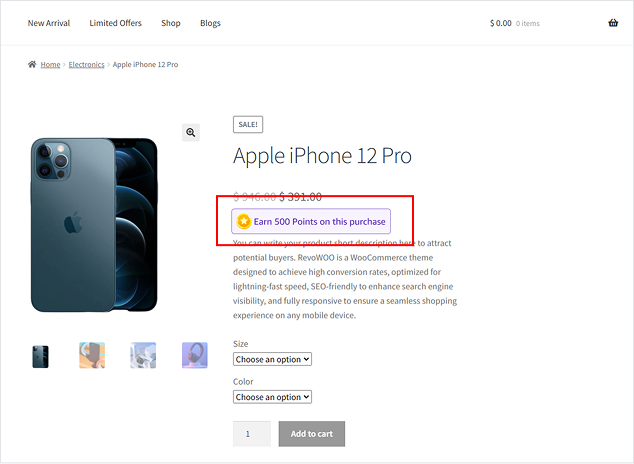This screenshot has width=634, height=464.
Task: Select the phone case thumbnail
Action: (x=92, y=355)
